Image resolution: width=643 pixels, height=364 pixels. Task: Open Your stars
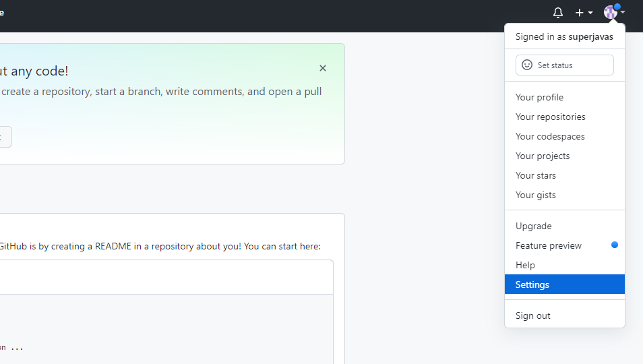tap(565, 175)
